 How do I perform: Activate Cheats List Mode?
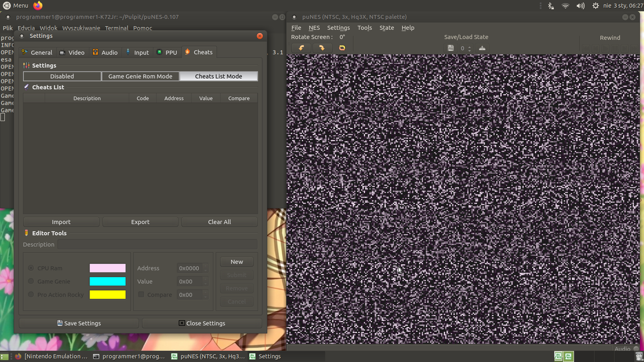coord(219,76)
